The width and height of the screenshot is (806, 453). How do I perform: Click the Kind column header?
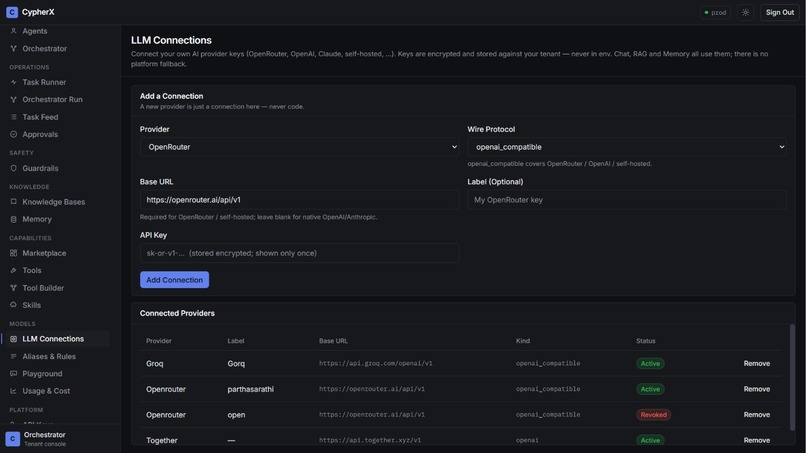point(523,341)
